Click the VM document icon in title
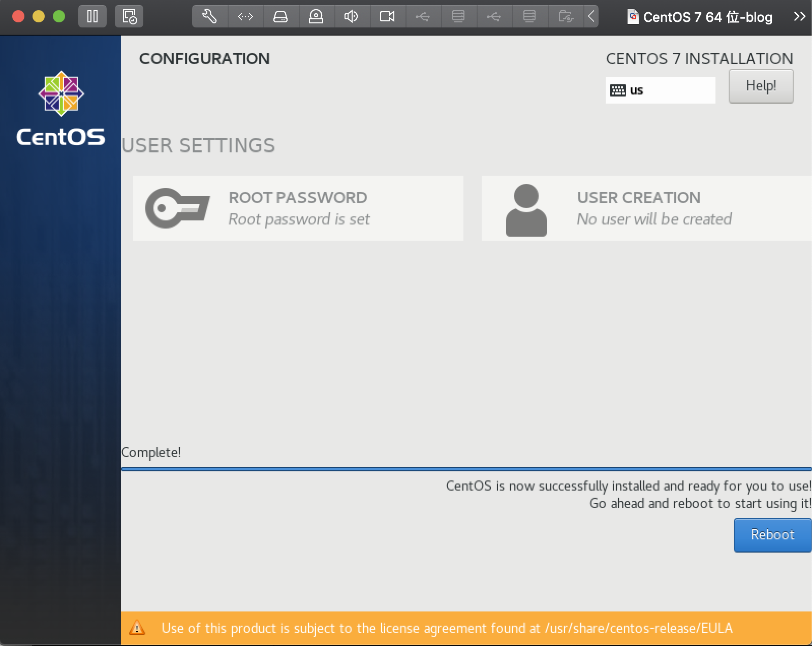The image size is (812, 646). (x=633, y=17)
